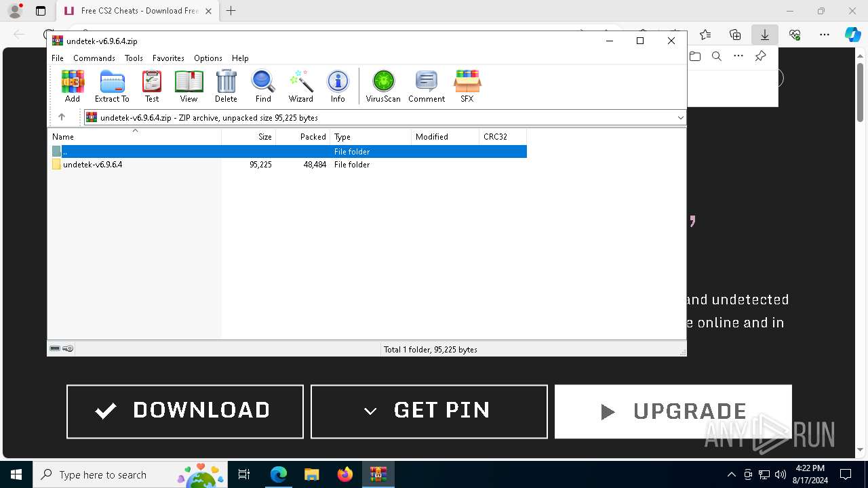Switch to Free CS2 Cheats tab
Viewport: 868px width, 488px height.
137,11
